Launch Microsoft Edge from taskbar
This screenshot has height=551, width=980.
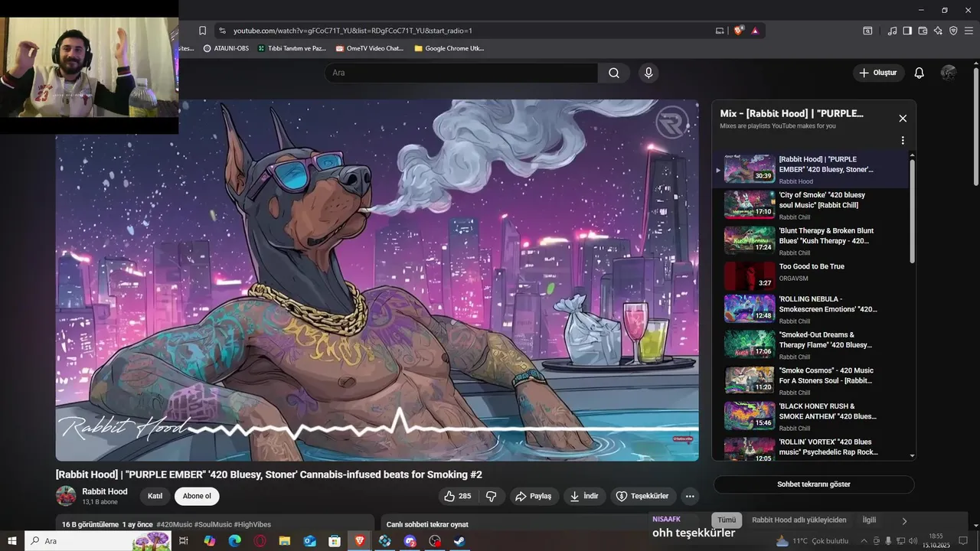click(x=235, y=541)
